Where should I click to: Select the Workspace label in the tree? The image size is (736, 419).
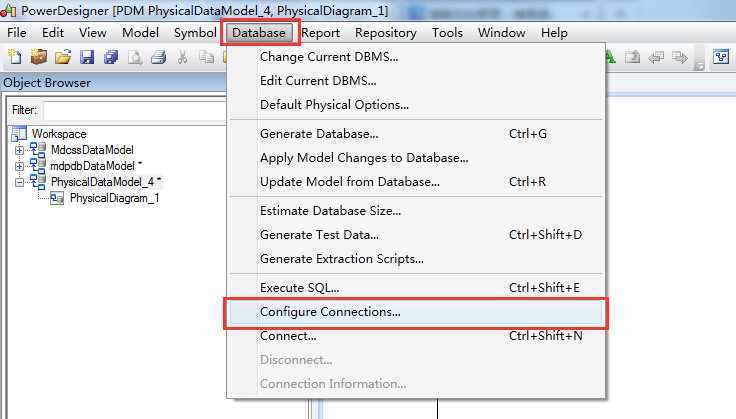[59, 134]
